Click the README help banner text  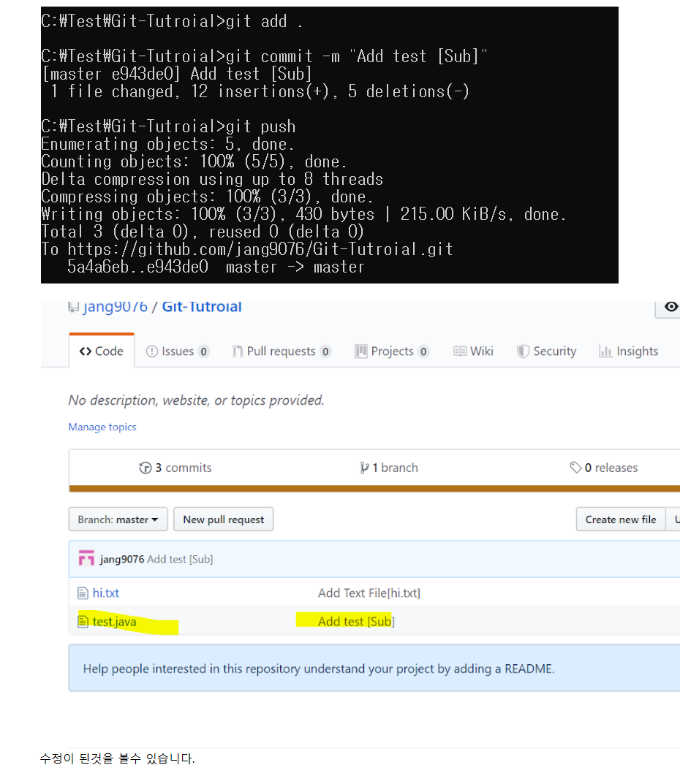pos(319,669)
